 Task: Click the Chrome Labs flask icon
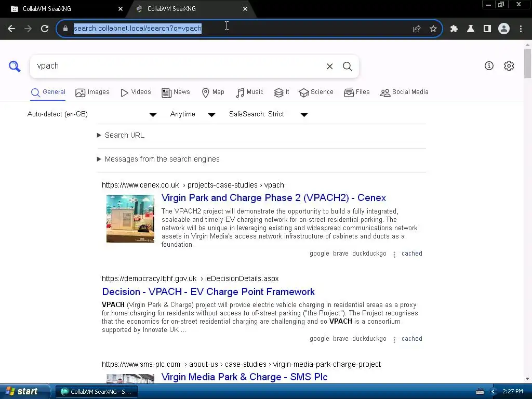tap(471, 29)
